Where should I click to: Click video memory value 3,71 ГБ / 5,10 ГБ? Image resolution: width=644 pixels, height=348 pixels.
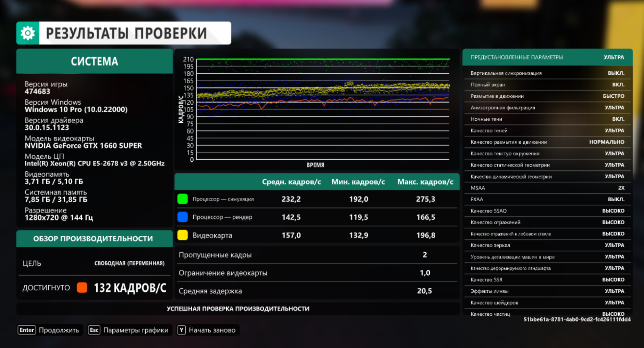(54, 181)
